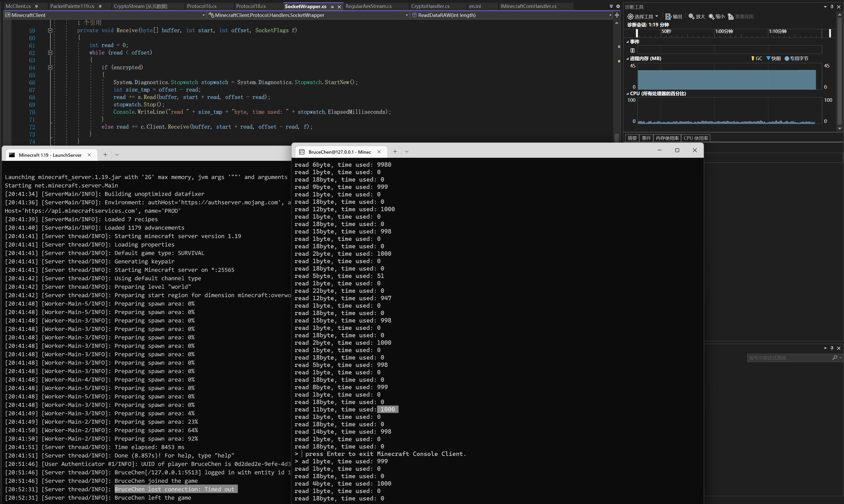Collapse the code block on line 62
844x504 pixels.
coord(50,53)
